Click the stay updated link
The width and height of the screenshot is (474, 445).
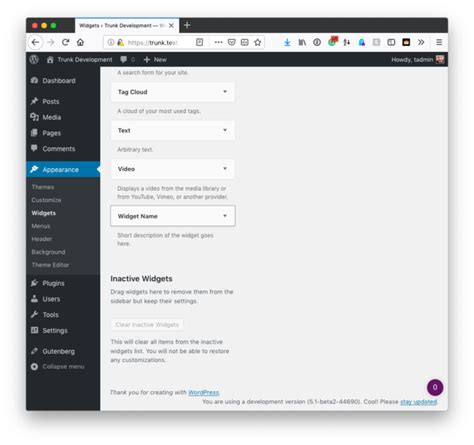click(418, 402)
